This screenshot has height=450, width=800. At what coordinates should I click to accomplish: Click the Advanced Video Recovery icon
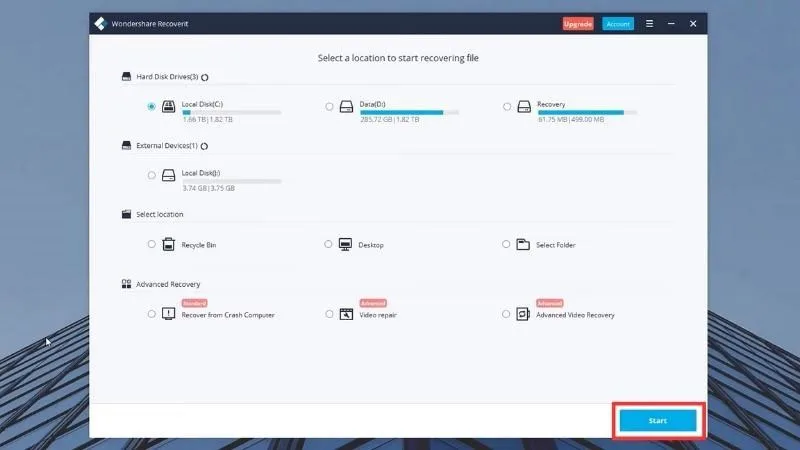coord(523,314)
